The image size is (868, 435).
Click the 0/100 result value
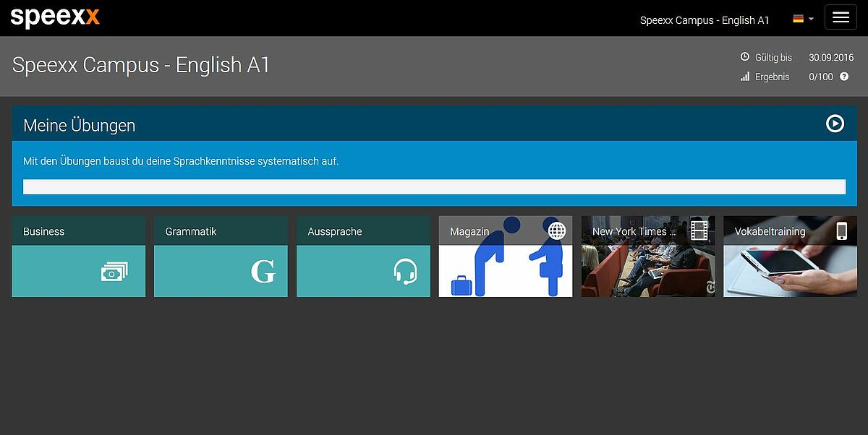click(x=821, y=77)
